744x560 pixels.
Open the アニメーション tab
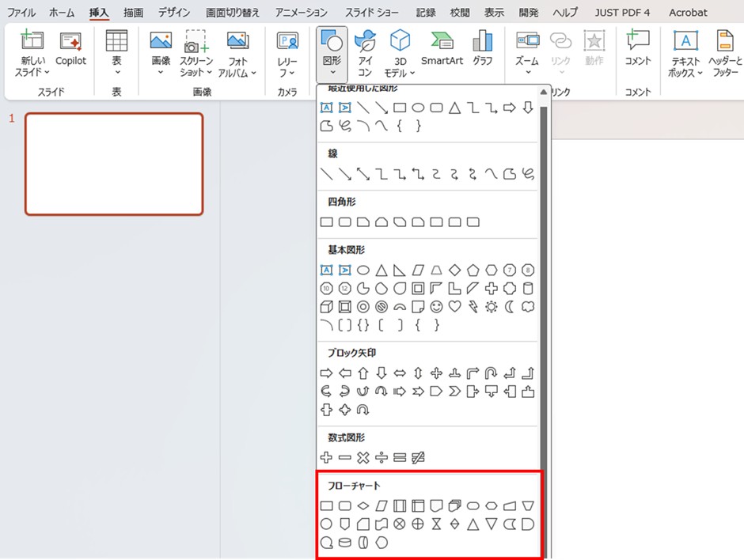tap(301, 13)
